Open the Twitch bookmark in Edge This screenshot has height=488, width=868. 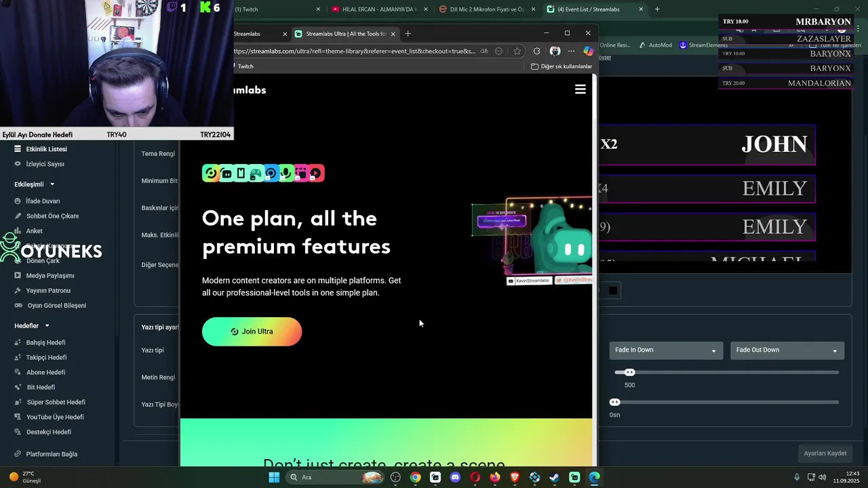[244, 66]
